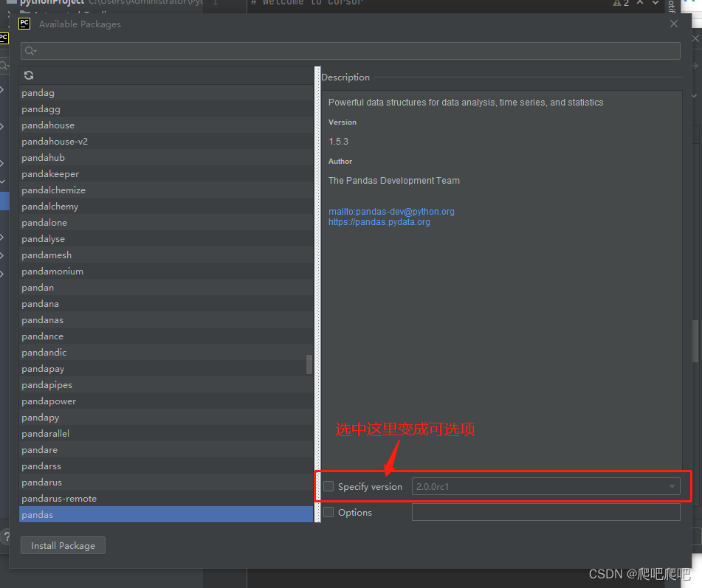702x588 pixels.
Task: Select the pandapower package
Action: coord(166,401)
